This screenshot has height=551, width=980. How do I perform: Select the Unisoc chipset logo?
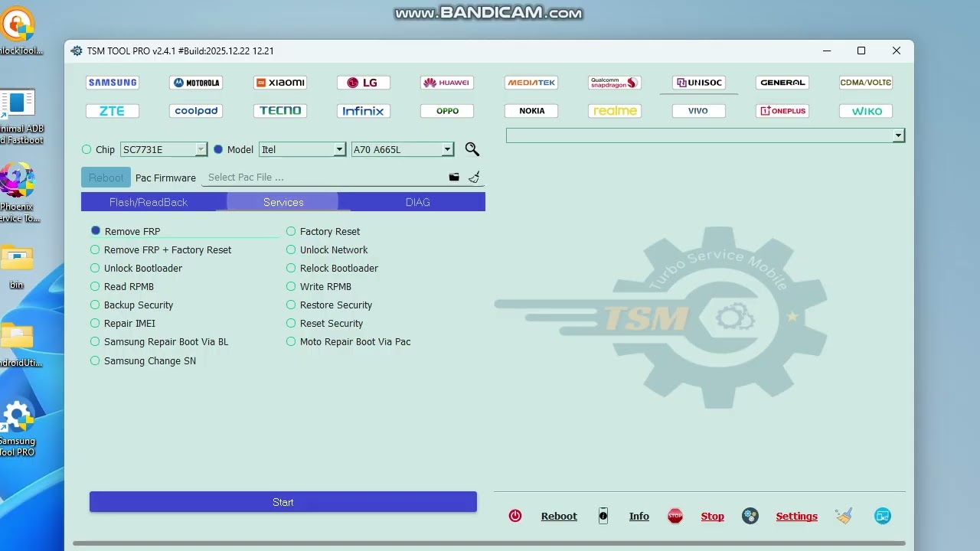pos(698,83)
